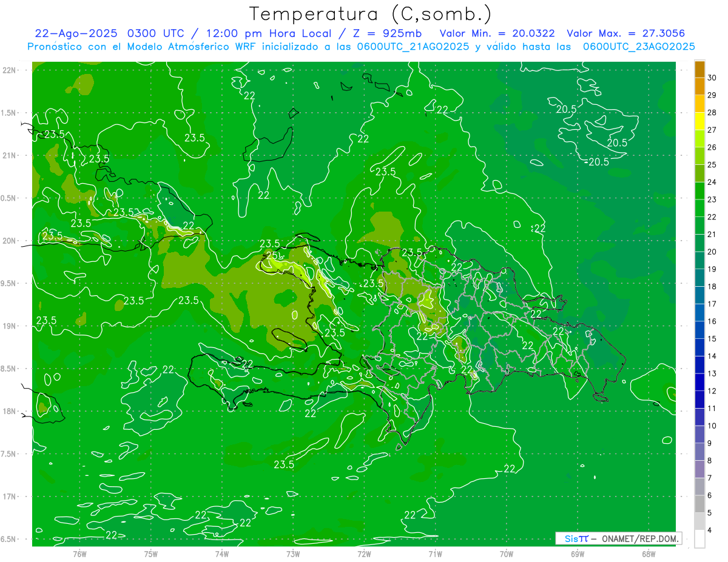The width and height of the screenshot is (728, 562).
Task: Click the legend value 27
Action: pos(712,130)
